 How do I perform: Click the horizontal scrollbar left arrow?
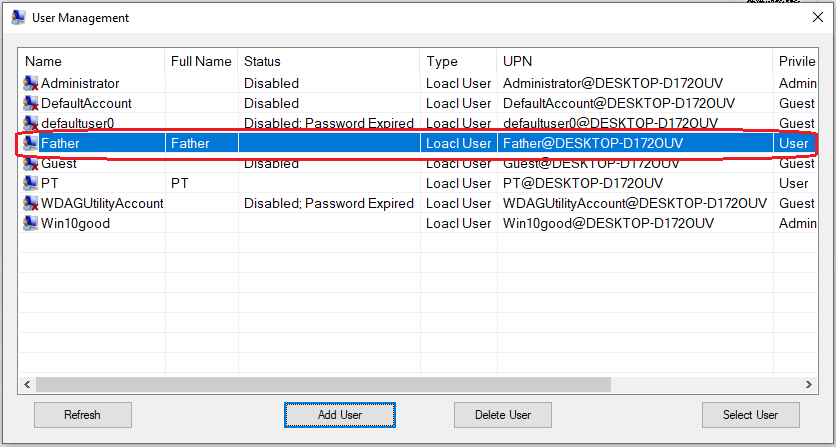tap(28, 384)
